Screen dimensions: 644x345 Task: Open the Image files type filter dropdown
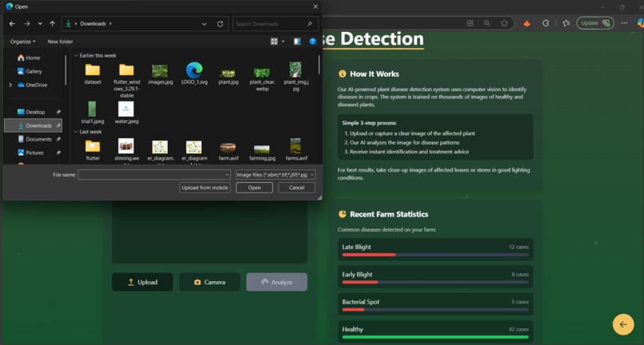coord(276,175)
